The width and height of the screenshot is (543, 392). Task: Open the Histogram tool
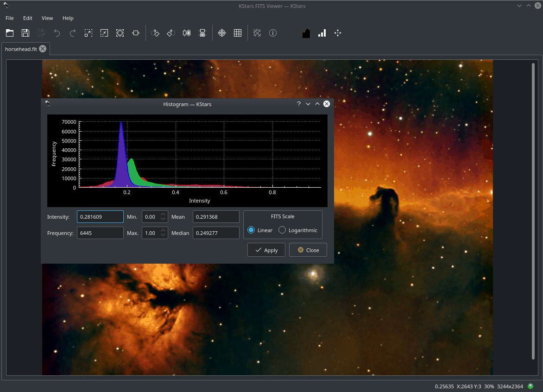306,33
